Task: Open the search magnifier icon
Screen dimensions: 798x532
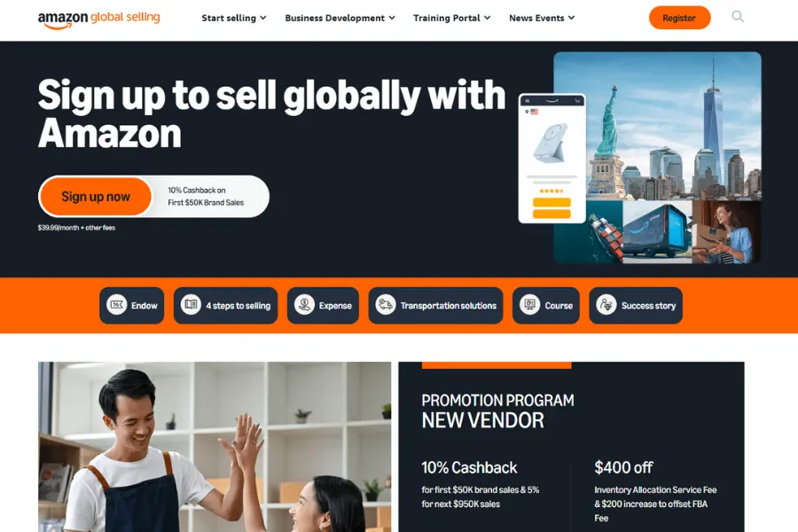Action: (738, 17)
